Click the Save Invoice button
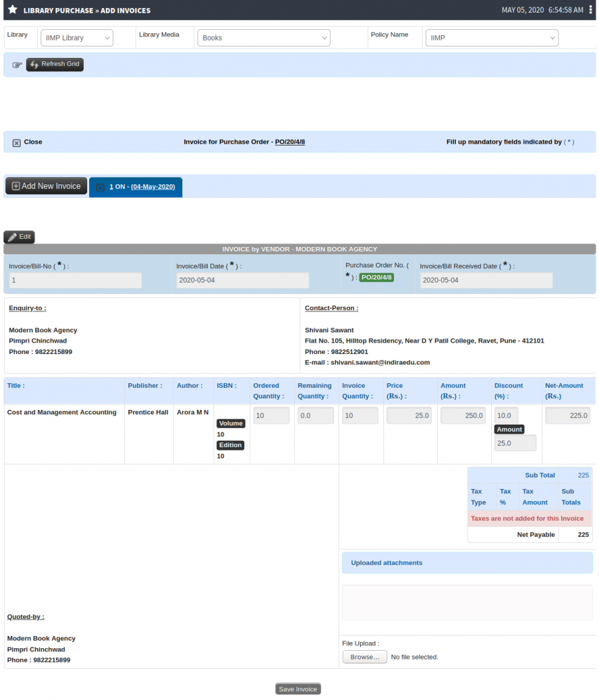599x700 pixels. tap(298, 689)
